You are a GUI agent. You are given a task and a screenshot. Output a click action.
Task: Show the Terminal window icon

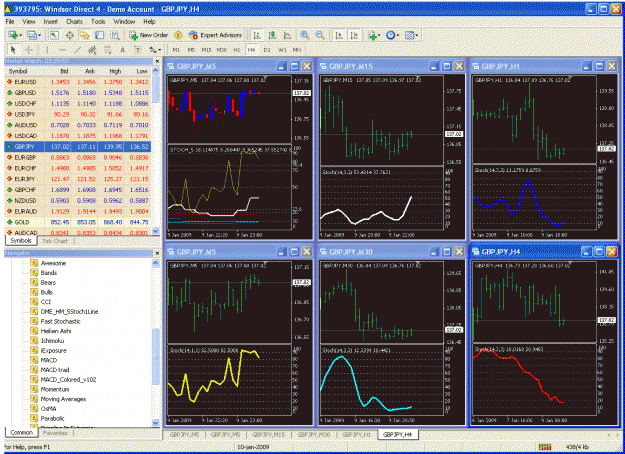click(100, 35)
